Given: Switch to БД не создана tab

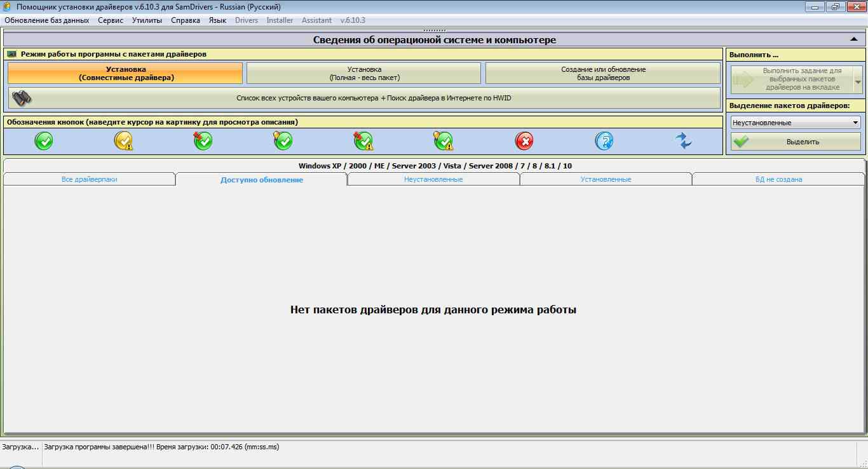Looking at the screenshot, I should click(778, 179).
